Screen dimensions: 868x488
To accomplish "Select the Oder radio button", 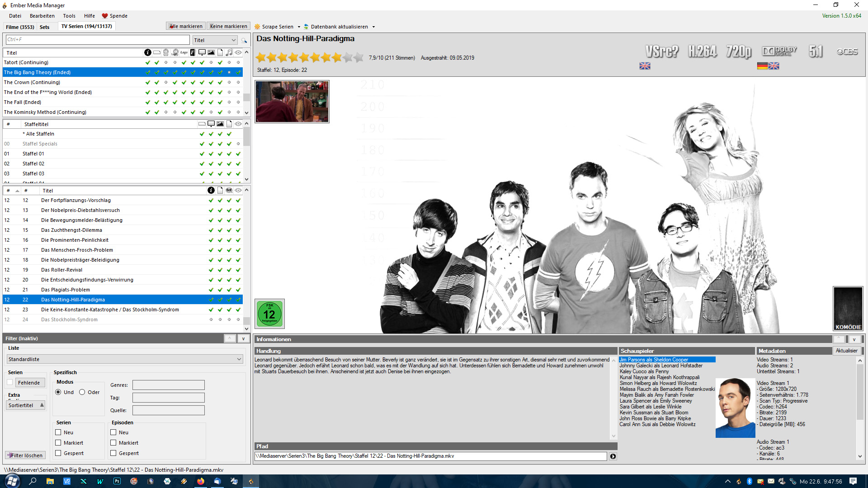I will (82, 392).
